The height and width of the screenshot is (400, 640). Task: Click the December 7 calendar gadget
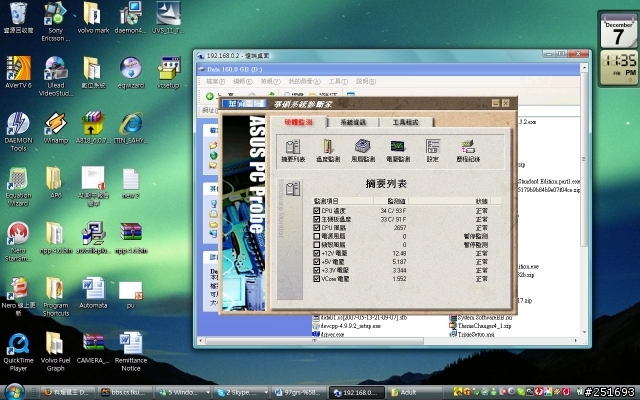click(618, 32)
